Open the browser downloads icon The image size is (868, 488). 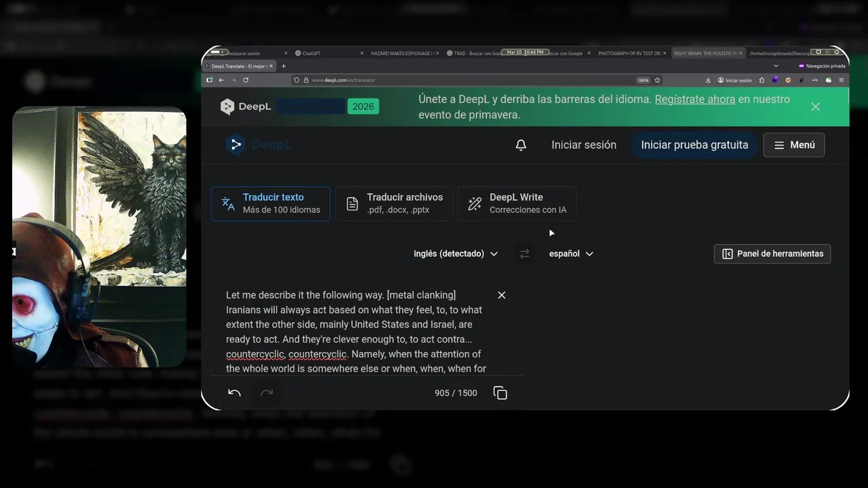click(708, 80)
